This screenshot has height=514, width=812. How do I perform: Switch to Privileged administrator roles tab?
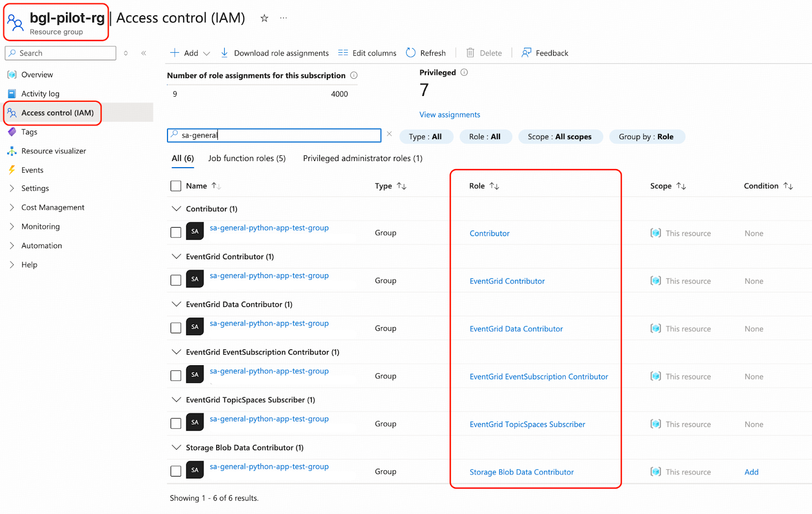(362, 158)
